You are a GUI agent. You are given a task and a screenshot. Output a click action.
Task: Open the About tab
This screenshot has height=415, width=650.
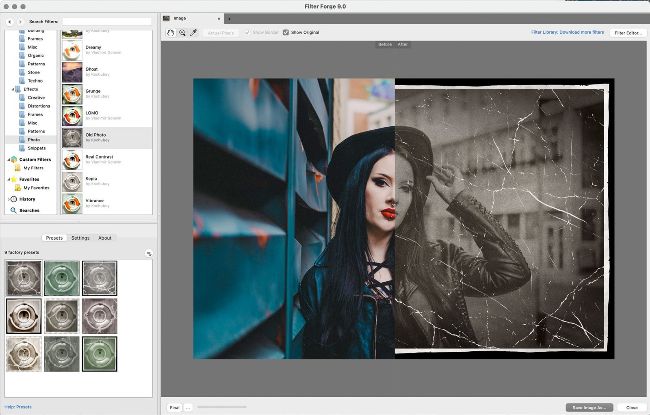pos(105,237)
